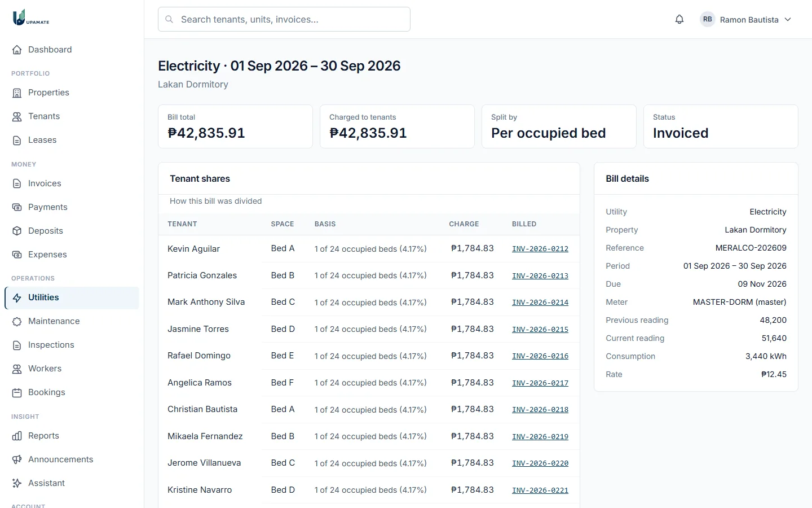Click the Reports chart icon
The width and height of the screenshot is (812, 508).
(x=17, y=436)
